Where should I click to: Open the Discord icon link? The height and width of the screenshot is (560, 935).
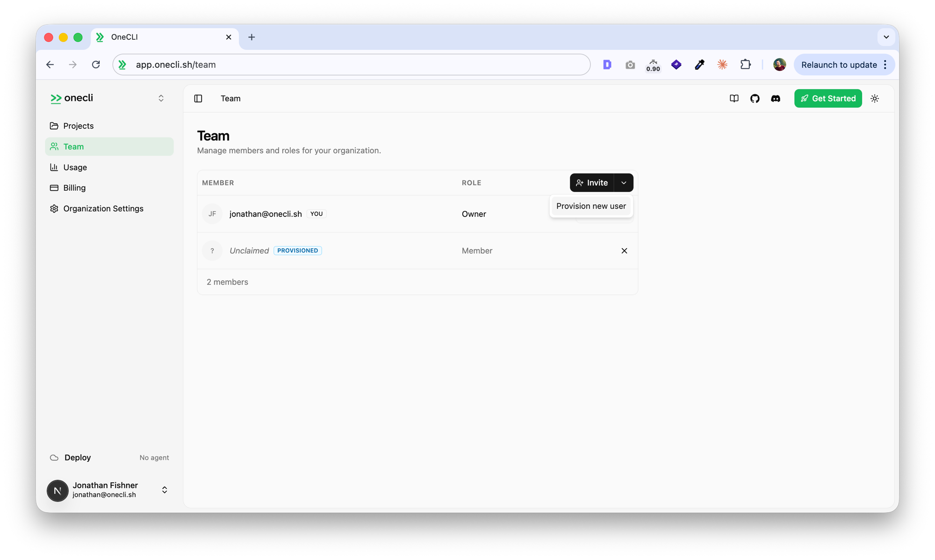click(x=776, y=98)
